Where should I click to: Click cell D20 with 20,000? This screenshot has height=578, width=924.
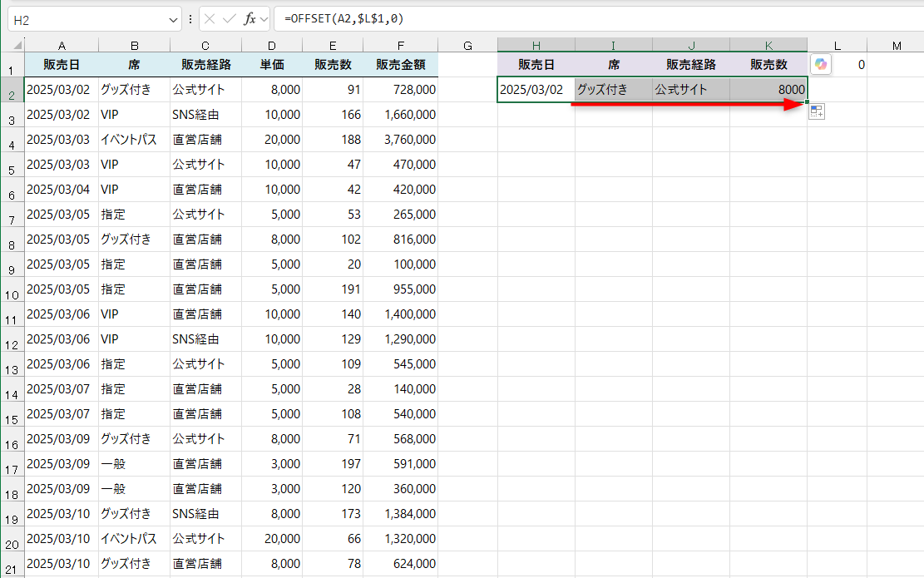click(272, 539)
